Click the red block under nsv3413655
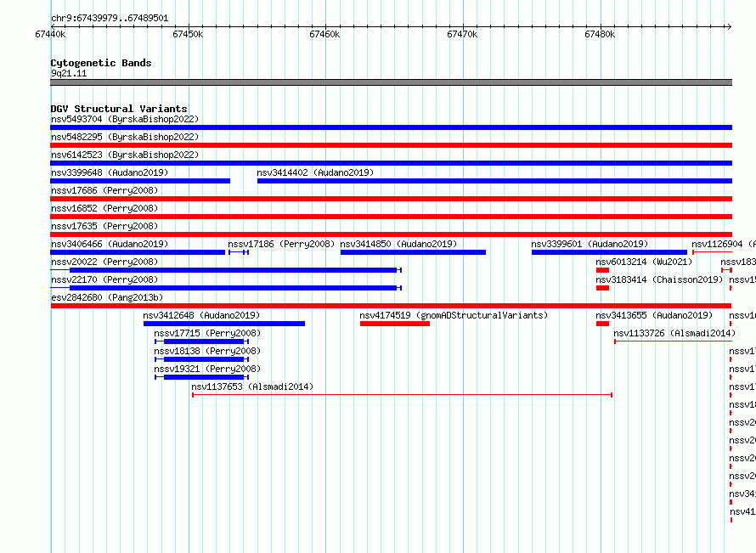This screenshot has width=756, height=553. coord(603,324)
